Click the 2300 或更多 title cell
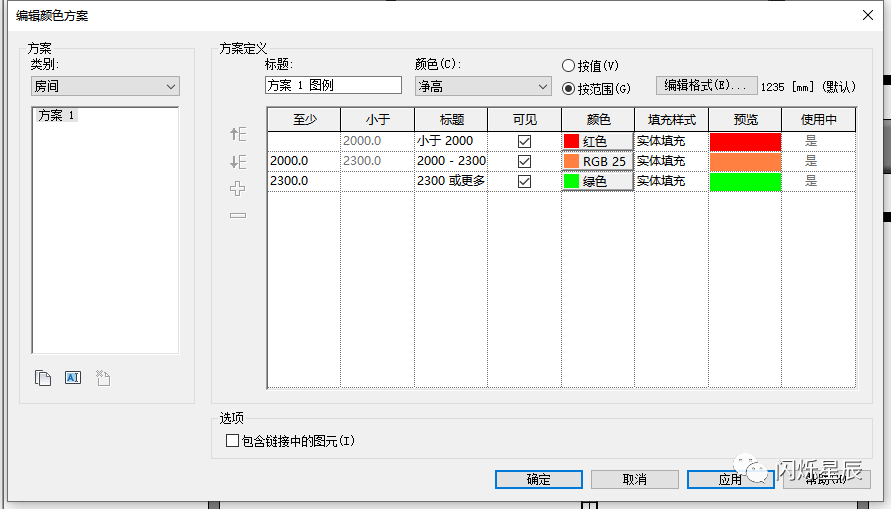The image size is (891, 509). (451, 181)
